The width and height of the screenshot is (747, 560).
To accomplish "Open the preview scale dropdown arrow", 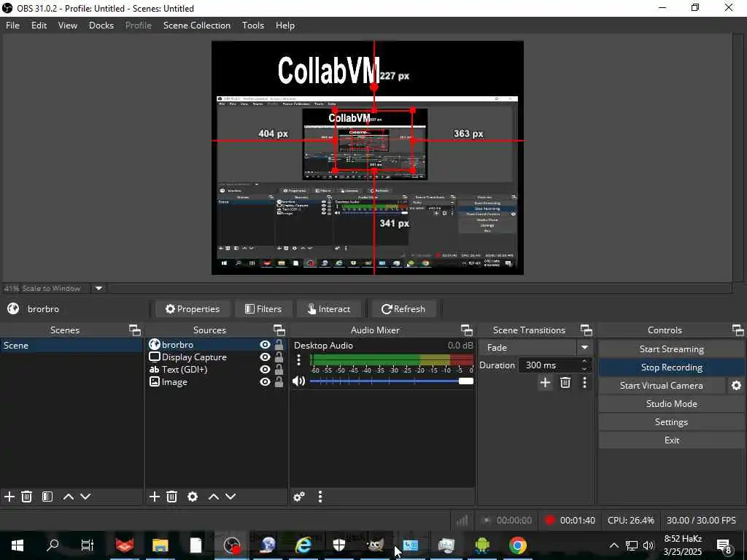I will (98, 288).
